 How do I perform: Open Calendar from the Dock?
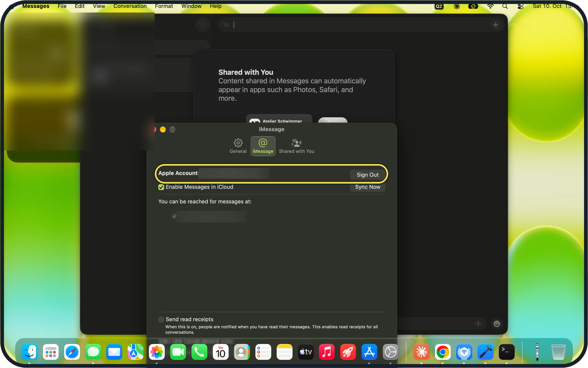tap(220, 352)
